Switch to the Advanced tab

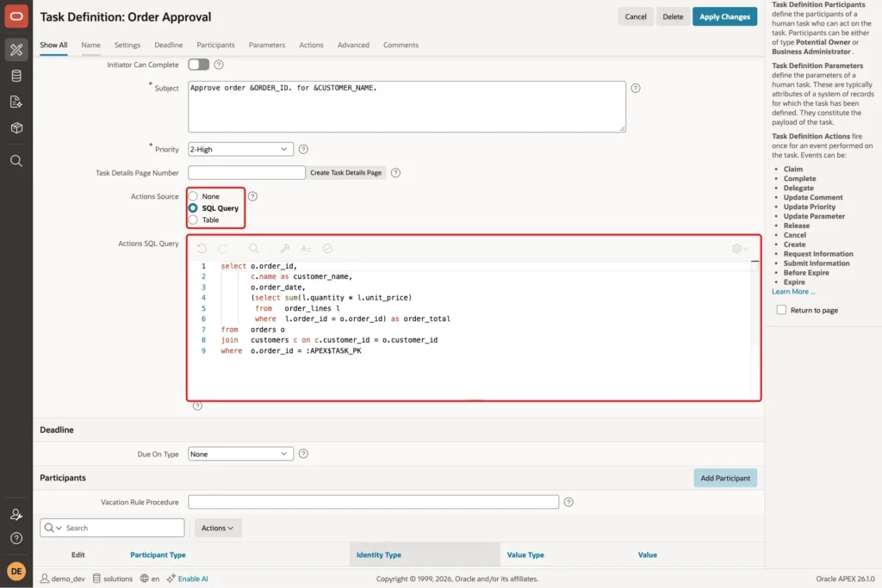(x=353, y=45)
